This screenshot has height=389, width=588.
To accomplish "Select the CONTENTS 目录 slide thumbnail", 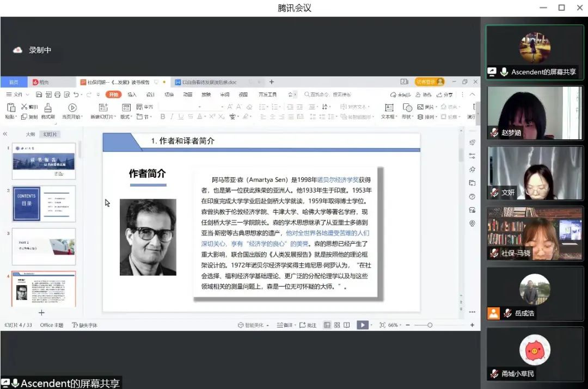I will click(x=44, y=204).
